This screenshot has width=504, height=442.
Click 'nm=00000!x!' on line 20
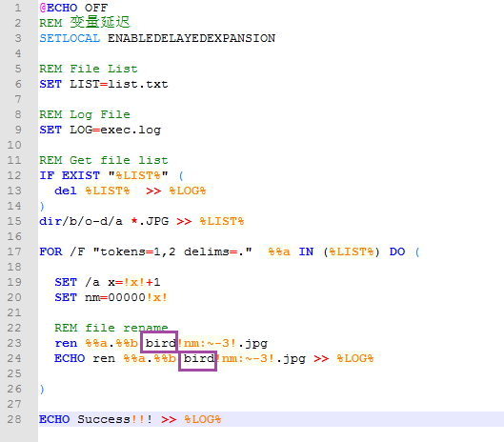[127, 297]
